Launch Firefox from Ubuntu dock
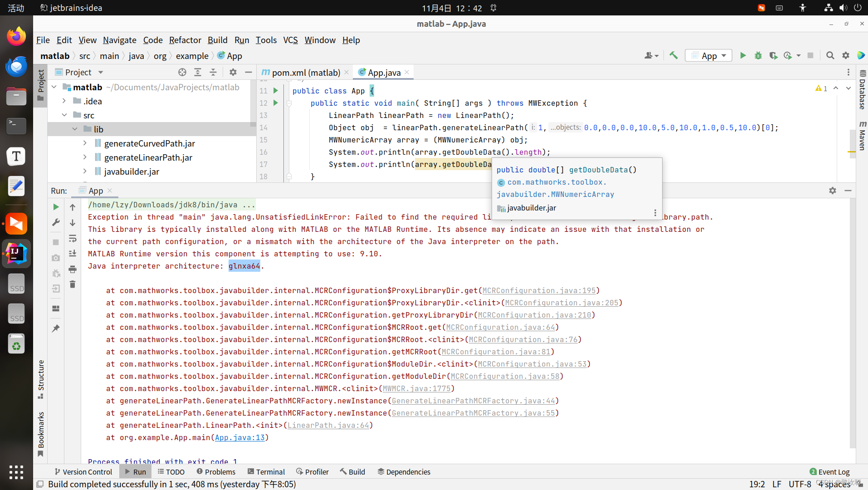Screen dimensions: 868x490 point(16,36)
